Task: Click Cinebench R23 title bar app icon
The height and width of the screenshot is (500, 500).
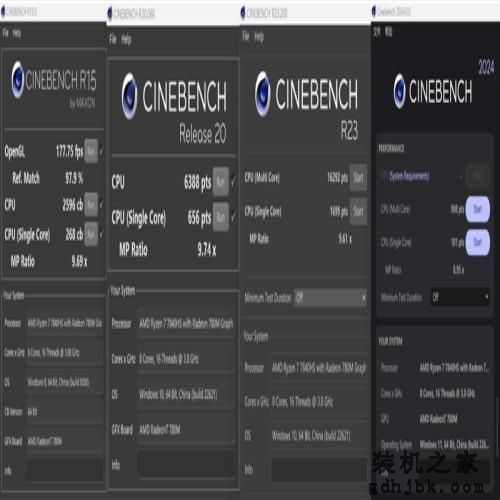Action: coord(243,13)
